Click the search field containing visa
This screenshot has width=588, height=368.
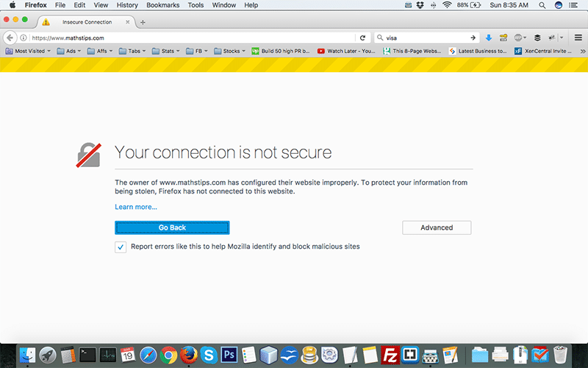(427, 38)
